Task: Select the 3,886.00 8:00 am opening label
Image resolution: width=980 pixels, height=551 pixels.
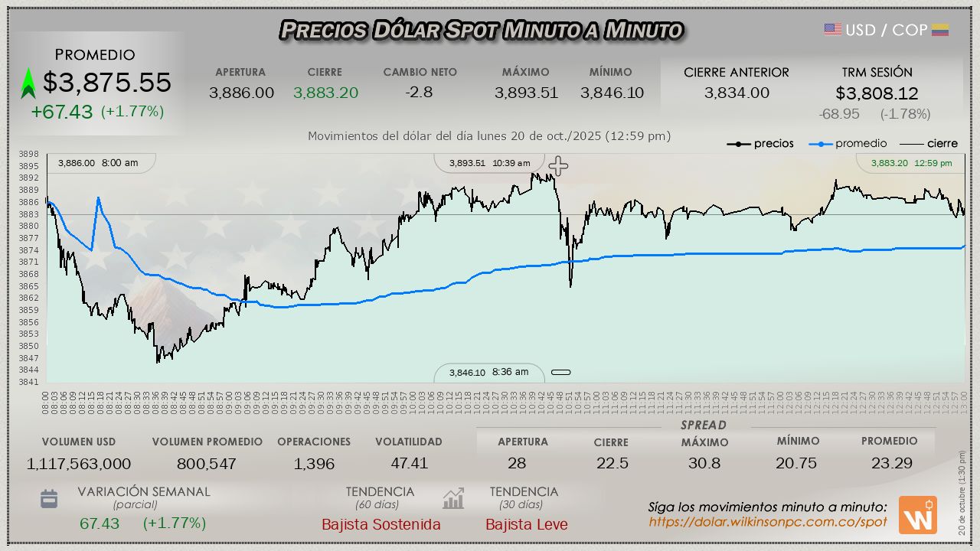Action: tap(98, 163)
